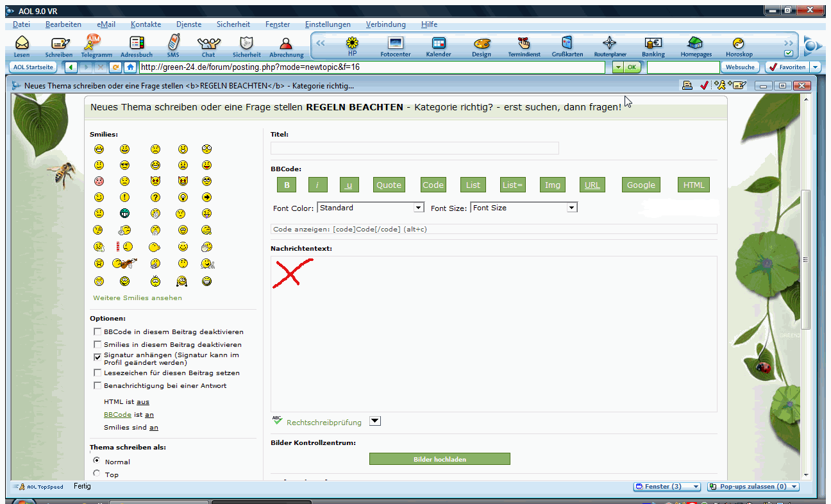Open the Font Size dropdown
831x504 pixels.
click(x=572, y=208)
